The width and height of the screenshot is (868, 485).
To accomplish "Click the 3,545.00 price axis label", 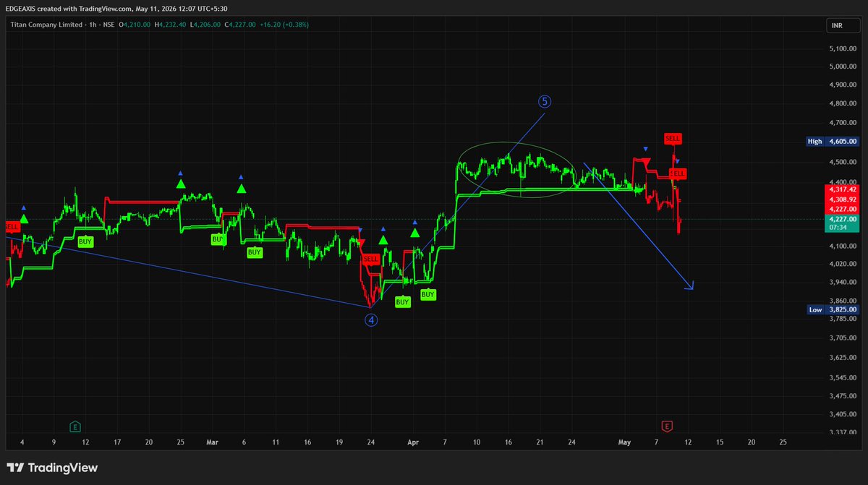I will [x=843, y=377].
